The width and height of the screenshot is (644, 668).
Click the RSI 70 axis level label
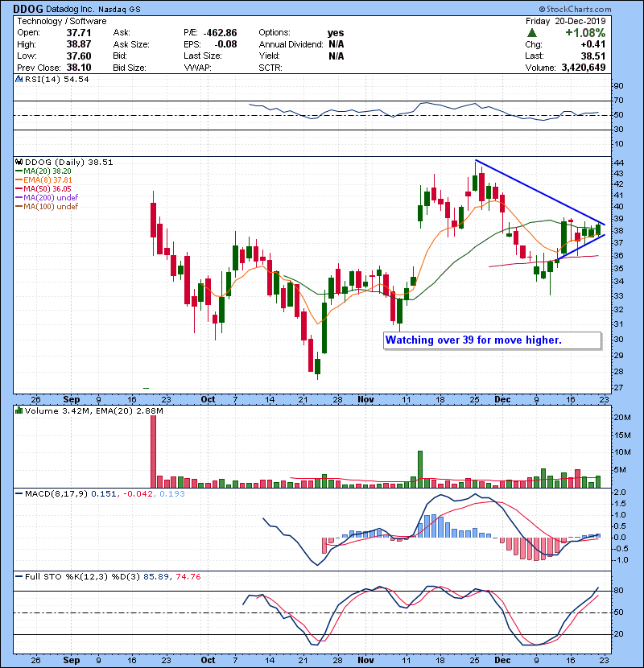point(619,101)
